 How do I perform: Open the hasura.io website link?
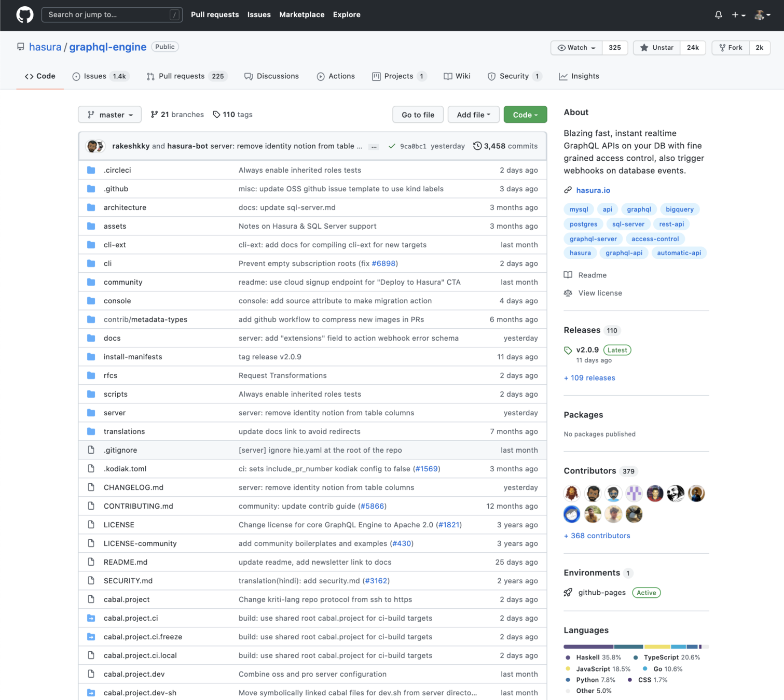[593, 190]
